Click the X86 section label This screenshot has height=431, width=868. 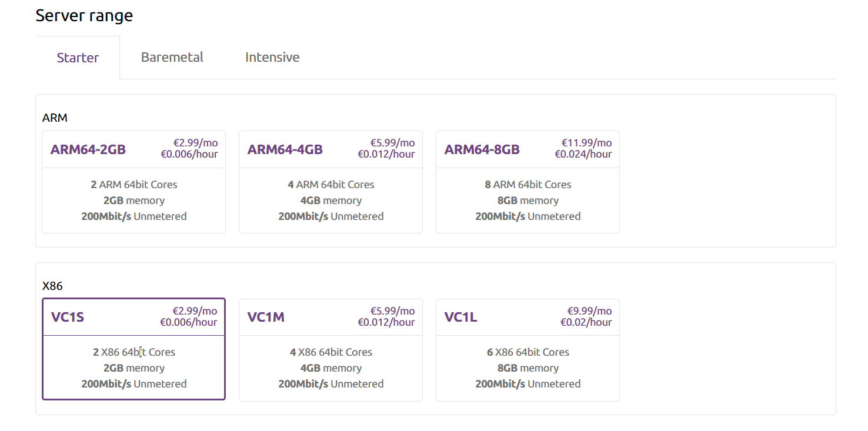click(x=52, y=286)
